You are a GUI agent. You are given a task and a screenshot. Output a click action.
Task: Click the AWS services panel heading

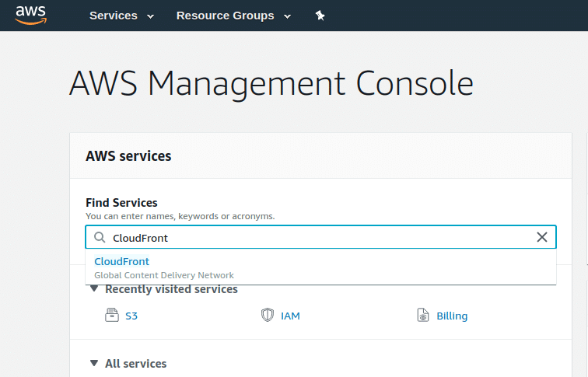pos(128,156)
